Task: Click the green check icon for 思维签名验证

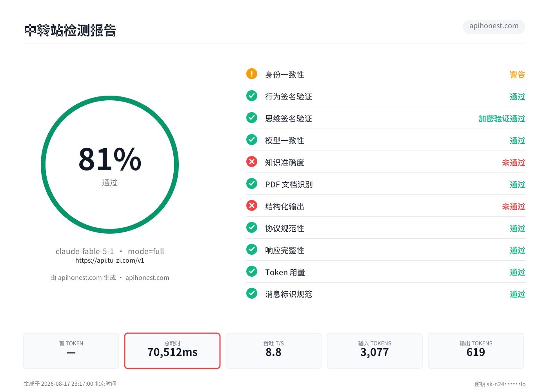Action: click(252, 118)
